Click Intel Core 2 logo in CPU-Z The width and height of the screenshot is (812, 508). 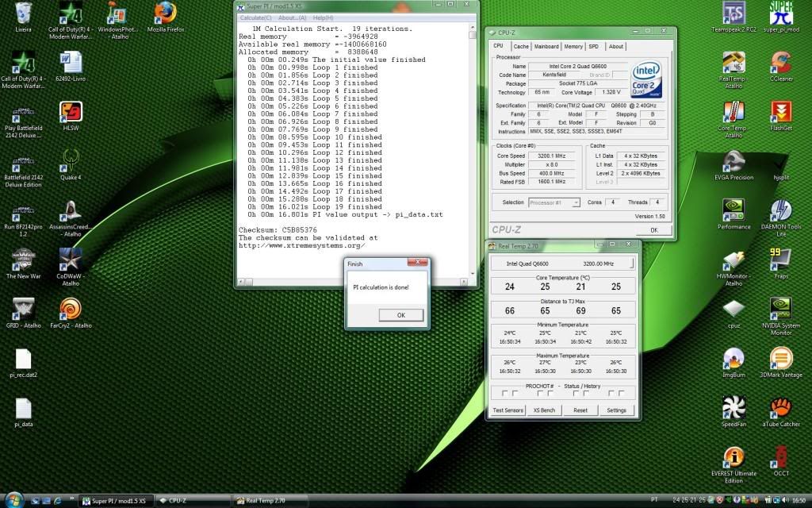coord(646,79)
